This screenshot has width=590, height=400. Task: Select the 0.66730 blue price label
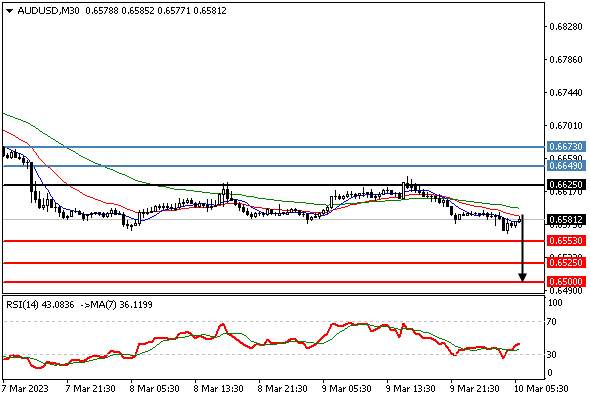click(566, 146)
